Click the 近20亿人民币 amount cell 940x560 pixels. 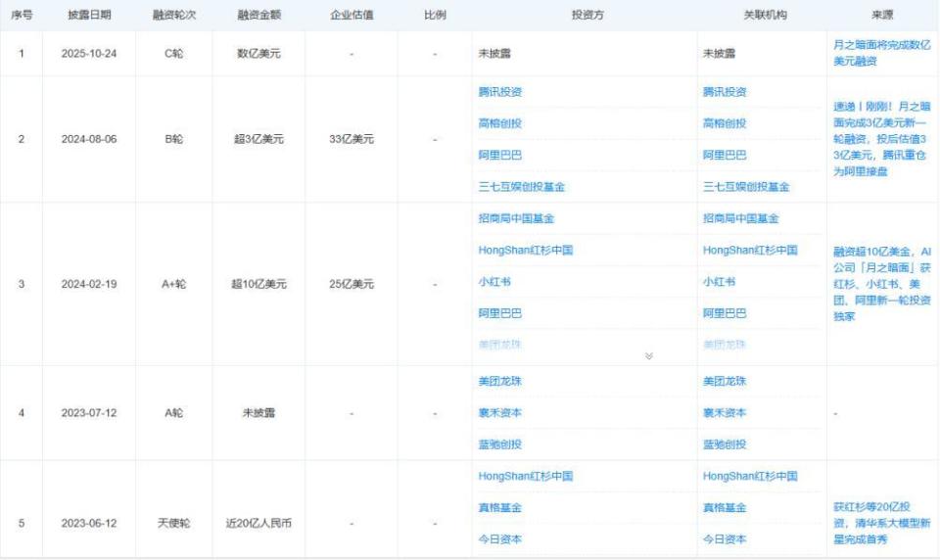pos(258,524)
